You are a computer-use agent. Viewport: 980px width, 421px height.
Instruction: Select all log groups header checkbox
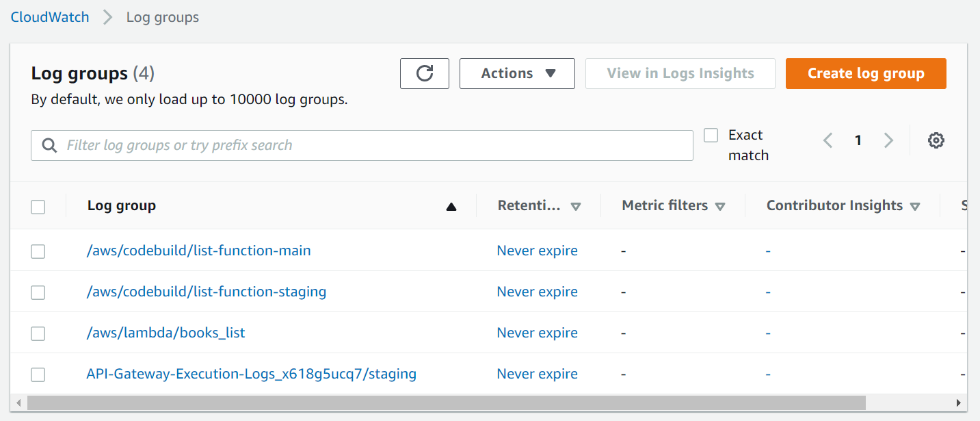[x=38, y=207]
